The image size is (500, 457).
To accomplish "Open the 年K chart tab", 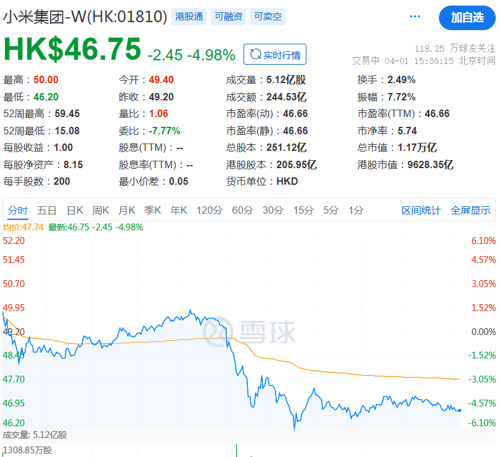I will pyautogui.click(x=179, y=210).
